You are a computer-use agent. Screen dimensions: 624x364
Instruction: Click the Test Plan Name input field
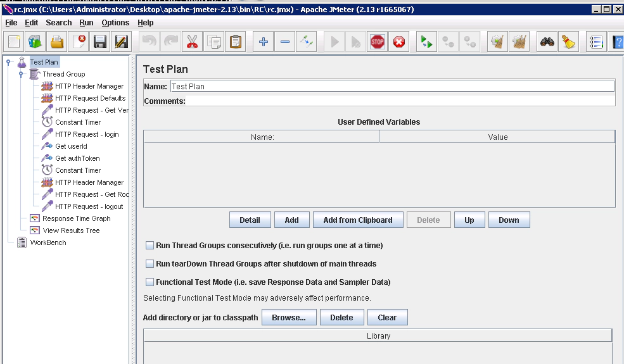coord(392,86)
